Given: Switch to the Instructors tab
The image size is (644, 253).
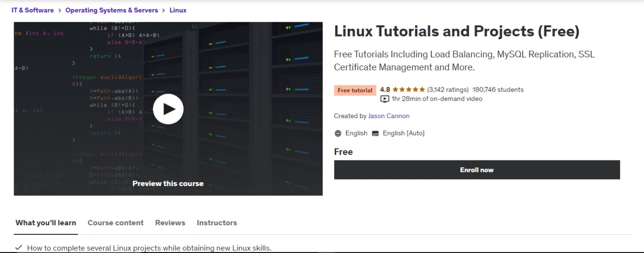Looking at the screenshot, I should pyautogui.click(x=217, y=223).
